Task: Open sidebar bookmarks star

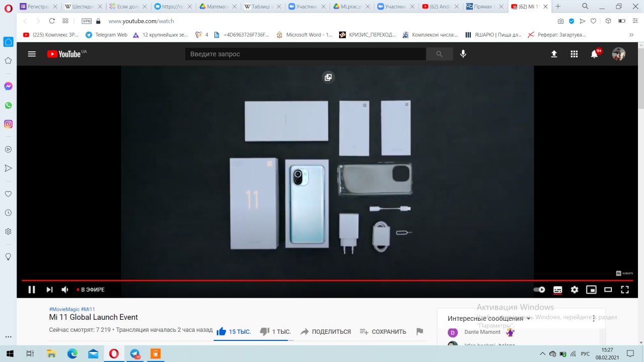Action: [8, 60]
